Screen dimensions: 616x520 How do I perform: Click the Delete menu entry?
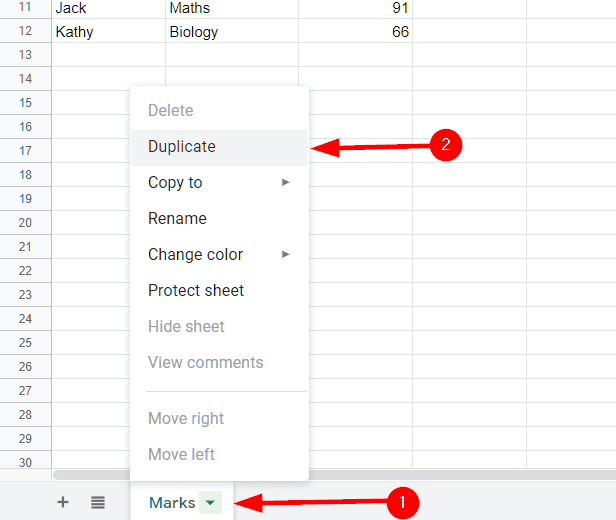click(x=170, y=110)
